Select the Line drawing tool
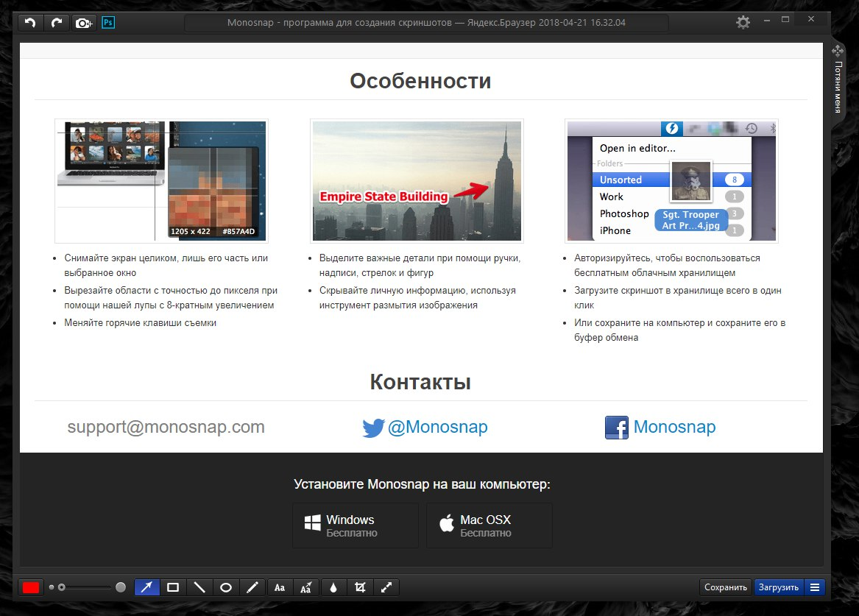This screenshot has width=859, height=616. coord(199,587)
